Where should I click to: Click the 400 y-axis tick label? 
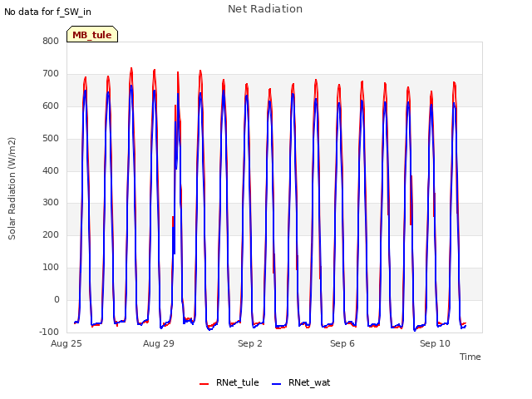pos(51,170)
